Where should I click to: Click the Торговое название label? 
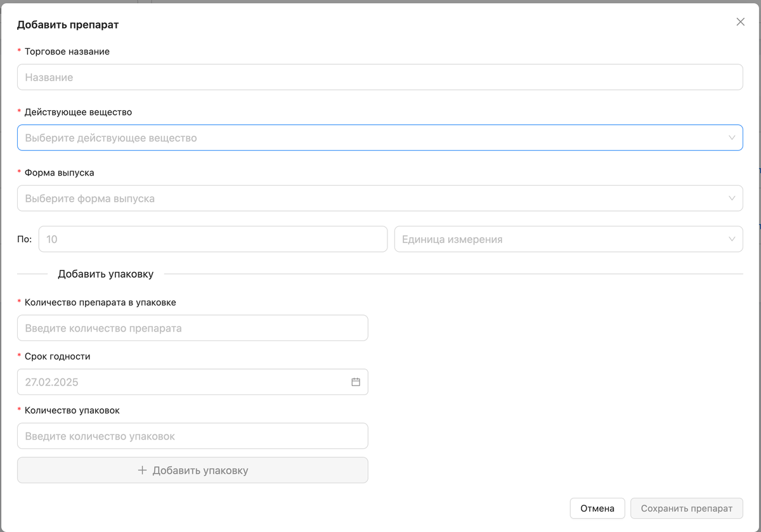click(67, 51)
